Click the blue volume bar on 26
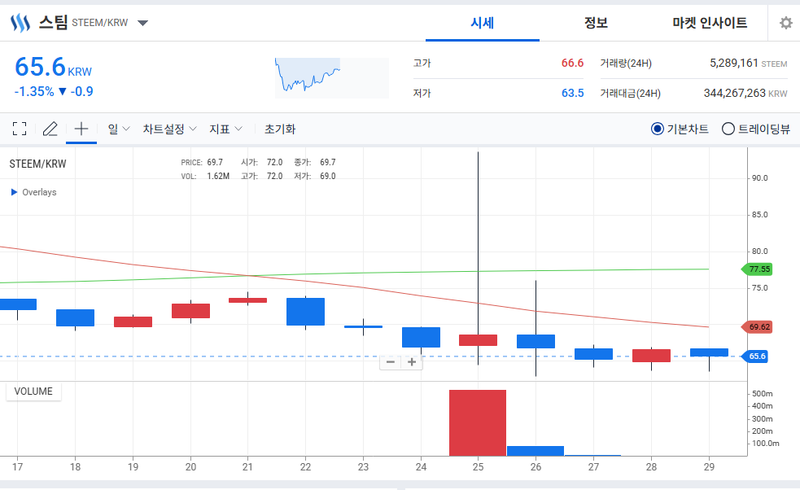This screenshot has height=490, width=800. coord(535,451)
